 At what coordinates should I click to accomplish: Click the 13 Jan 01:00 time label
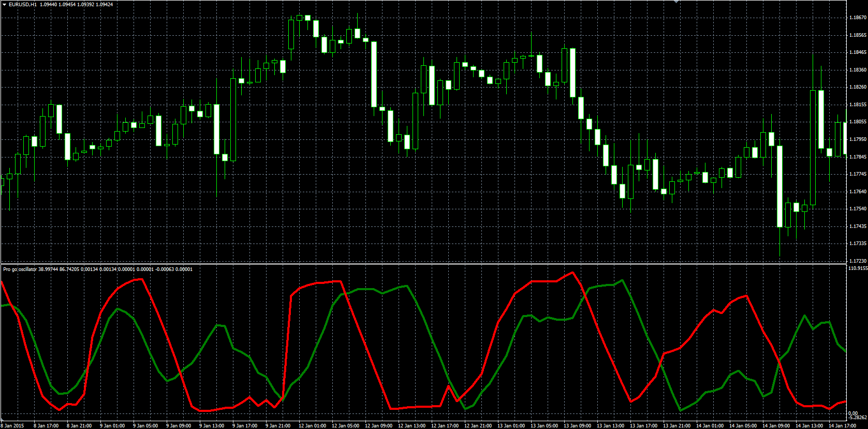pyautogui.click(x=511, y=426)
